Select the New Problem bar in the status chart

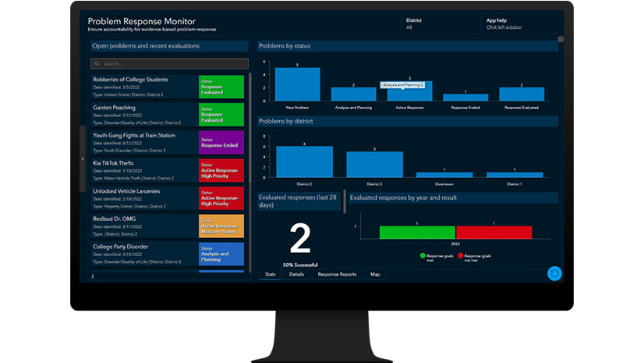(x=297, y=84)
